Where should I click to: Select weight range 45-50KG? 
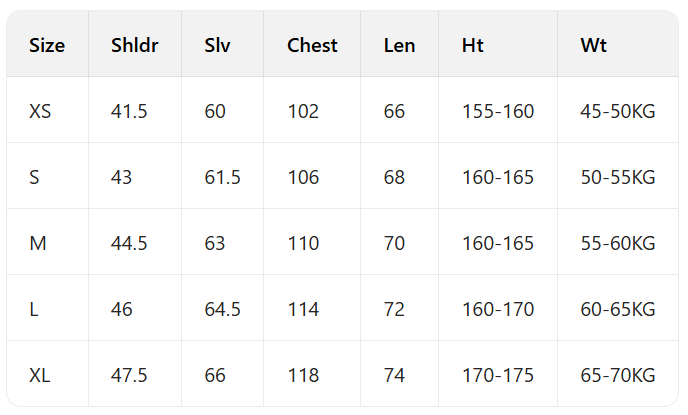[617, 111]
